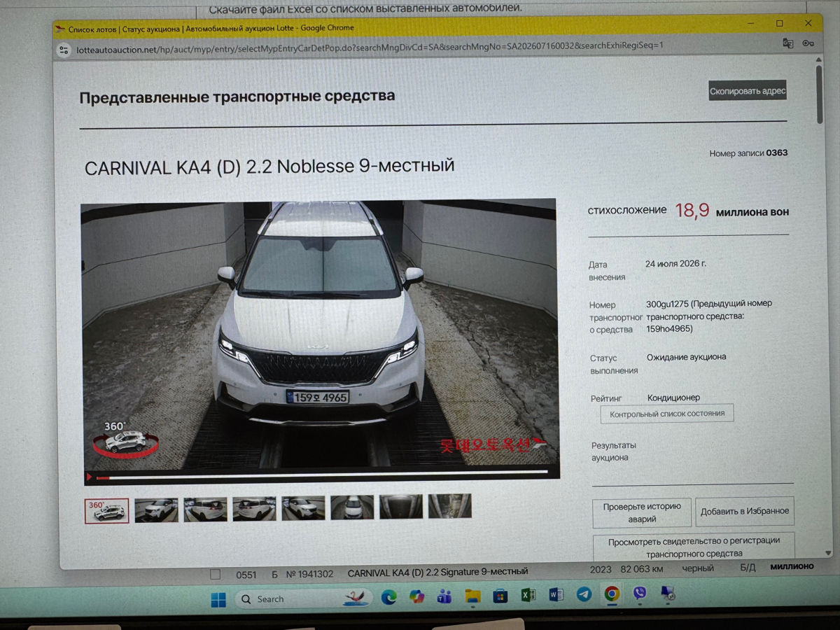Screen dimensions: 840x630
Task: Click CARNIVAL KA4 Signature row in background list
Action: (437, 573)
